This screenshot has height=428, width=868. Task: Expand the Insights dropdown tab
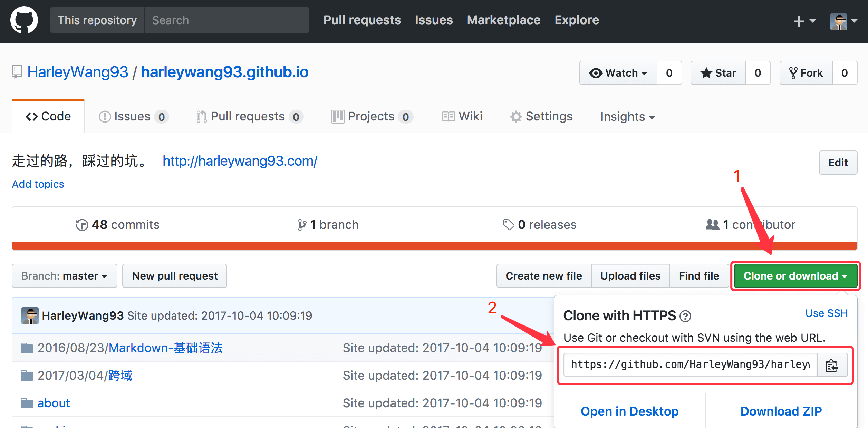628,117
